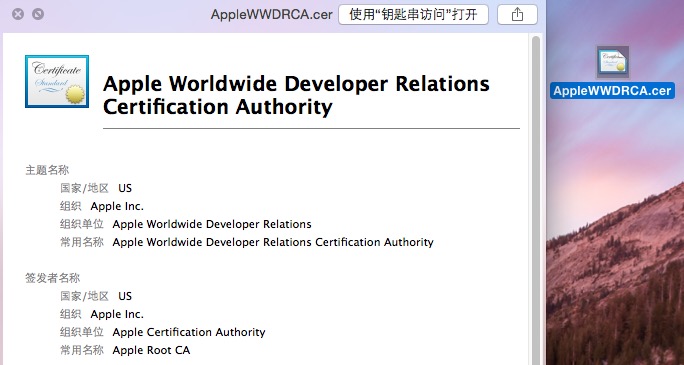Click 'Apple Inc.' under 主题名称

click(x=117, y=206)
